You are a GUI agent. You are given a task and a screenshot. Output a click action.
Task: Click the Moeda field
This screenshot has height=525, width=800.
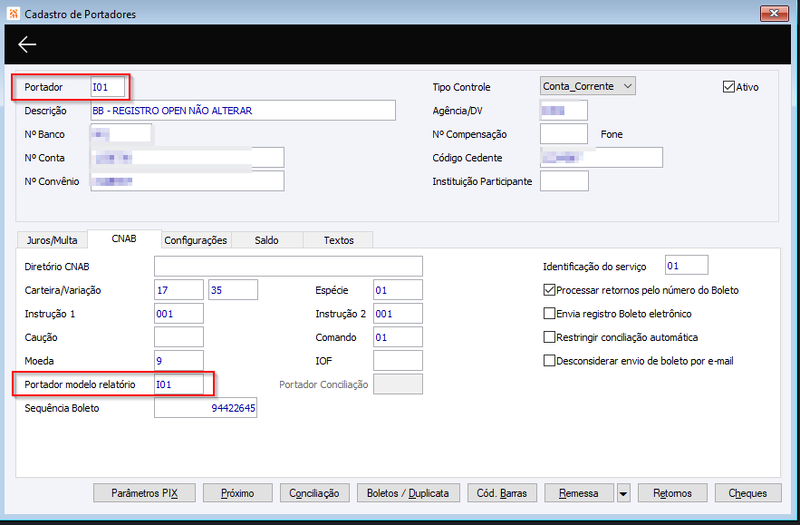tap(179, 361)
